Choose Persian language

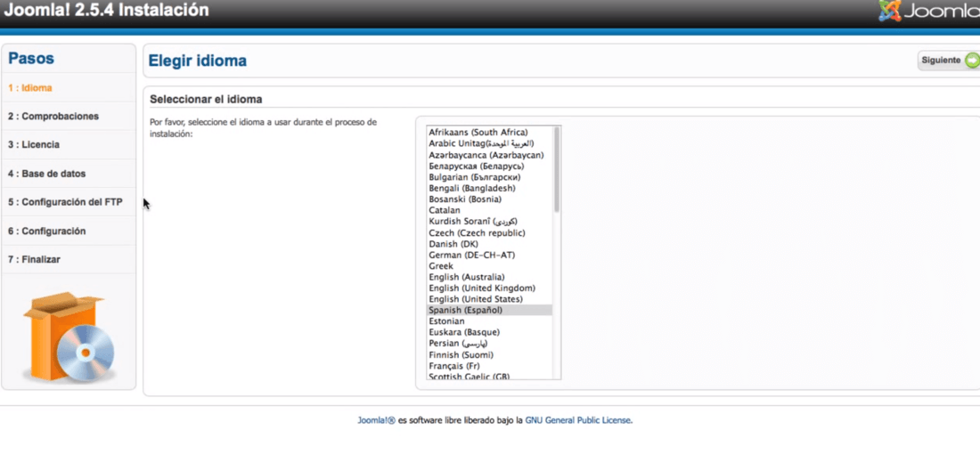(489, 344)
